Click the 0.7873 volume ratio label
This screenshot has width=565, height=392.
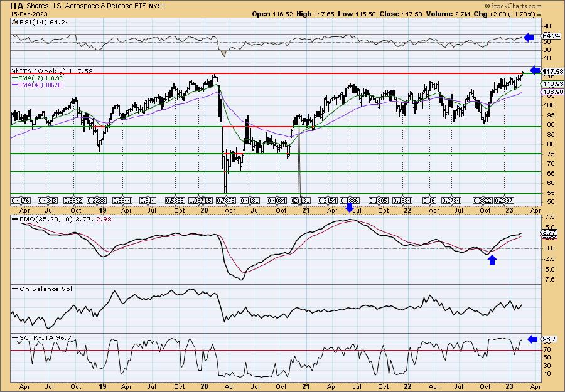tap(225, 200)
